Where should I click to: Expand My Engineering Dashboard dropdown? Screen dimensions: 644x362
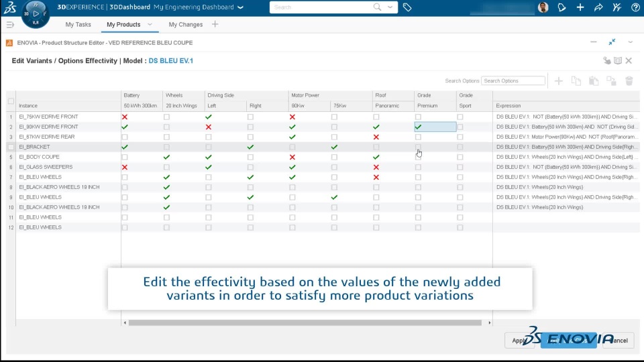(241, 7)
